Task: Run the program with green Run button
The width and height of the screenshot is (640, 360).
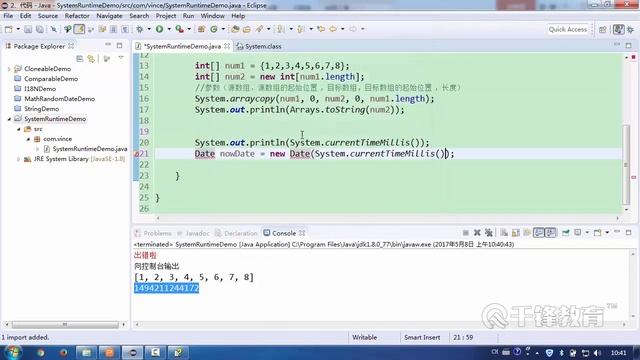Action: [x=160, y=29]
